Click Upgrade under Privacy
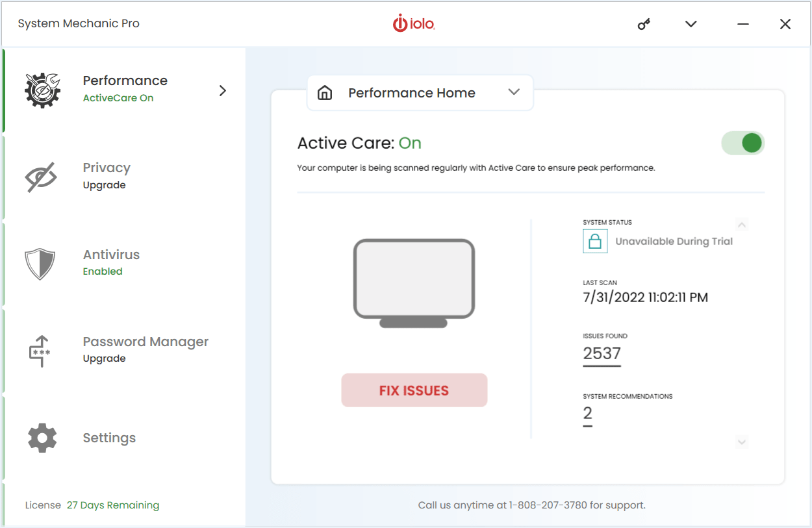The image size is (812, 528). click(105, 185)
